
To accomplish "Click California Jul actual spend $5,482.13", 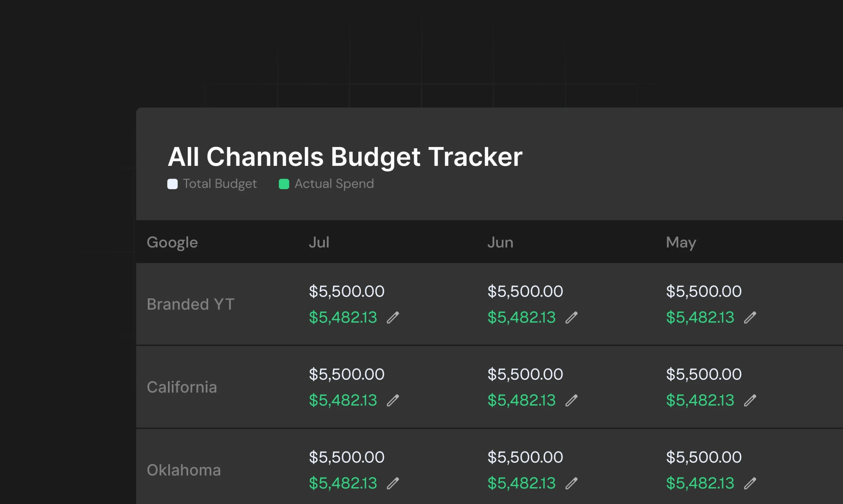I will [343, 400].
